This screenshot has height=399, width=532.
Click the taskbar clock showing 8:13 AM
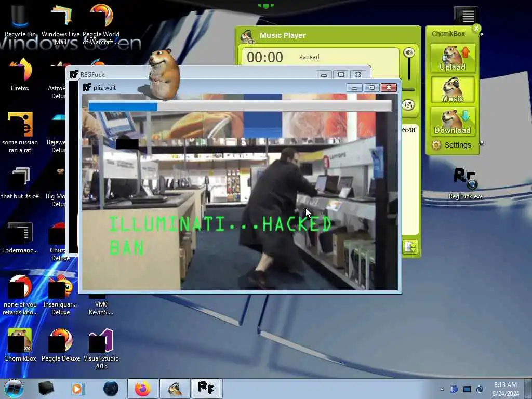pos(506,389)
